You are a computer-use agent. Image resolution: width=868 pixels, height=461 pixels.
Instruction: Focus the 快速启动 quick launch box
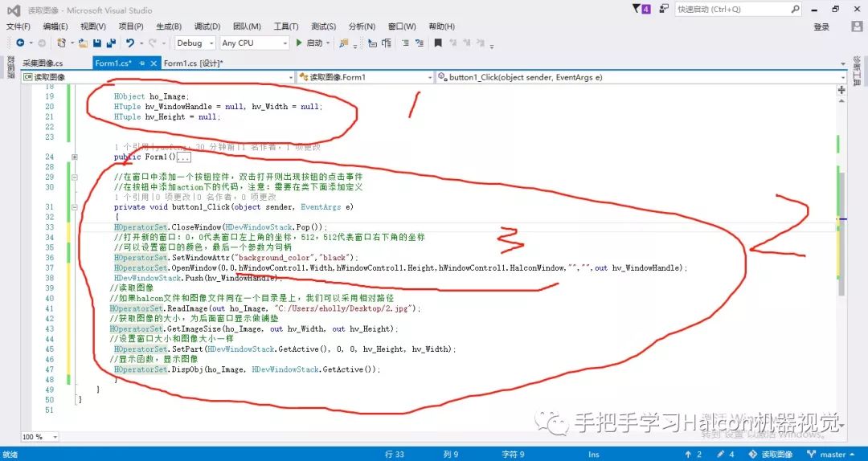click(x=739, y=9)
